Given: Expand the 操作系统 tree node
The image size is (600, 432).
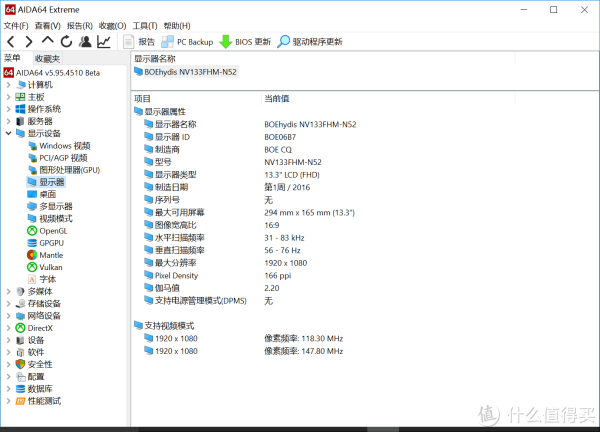Looking at the screenshot, I should click(8, 109).
